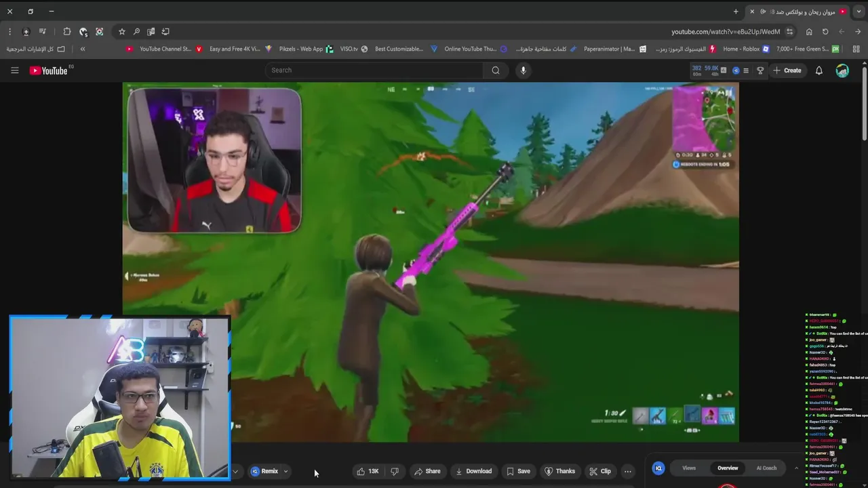The width and height of the screenshot is (868, 488).
Task: Open the wallet extension icon
Action: click(83, 32)
